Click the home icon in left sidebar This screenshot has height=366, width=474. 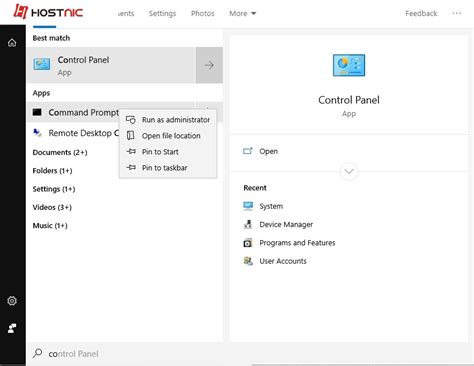point(12,43)
